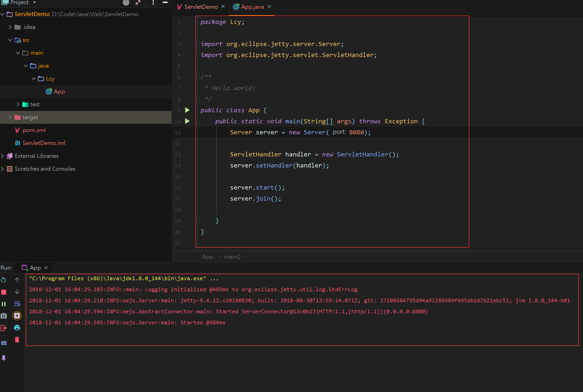Viewport: 583px width, 392px height.
Task: Close the ServletDemo editor tab
Action: tap(223, 7)
